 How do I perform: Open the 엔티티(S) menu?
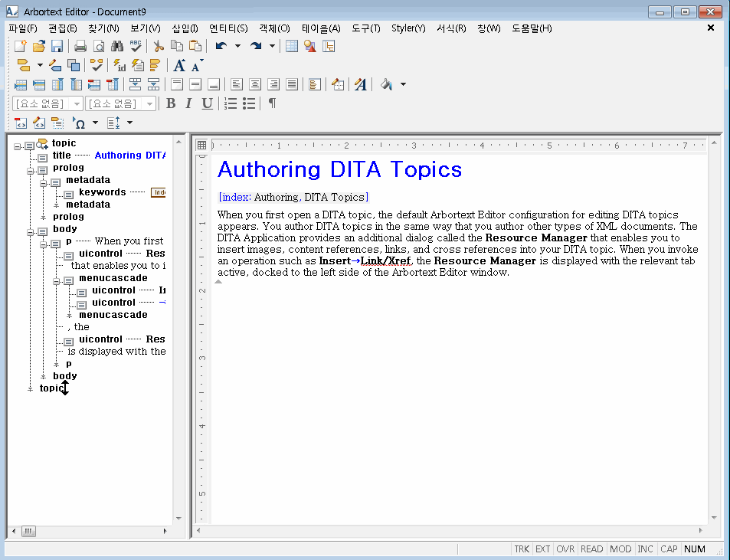(228, 28)
